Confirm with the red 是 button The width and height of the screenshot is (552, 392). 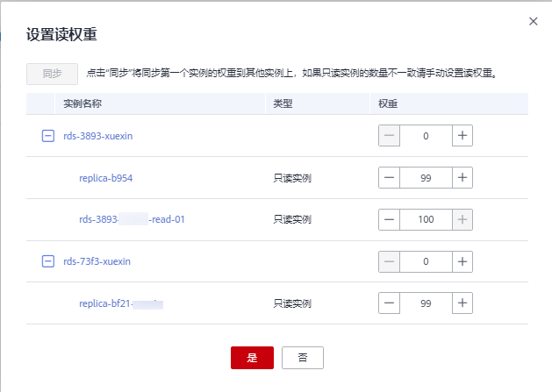[x=252, y=358]
